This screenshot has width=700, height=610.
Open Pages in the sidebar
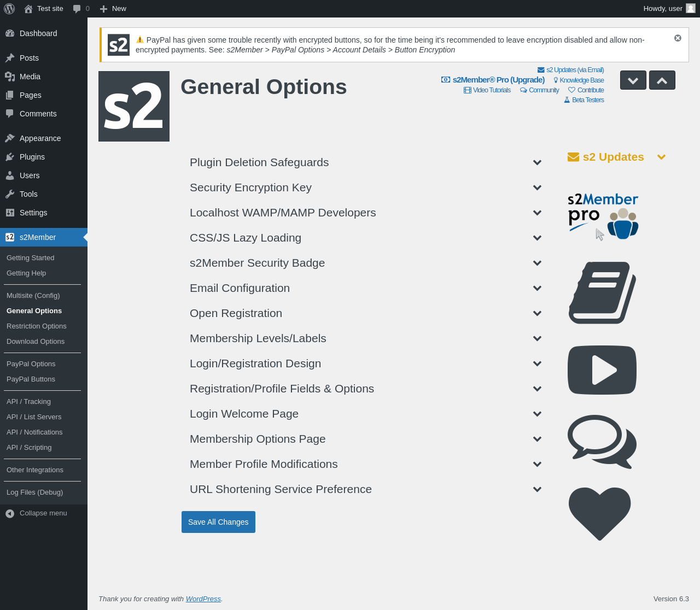click(44, 95)
